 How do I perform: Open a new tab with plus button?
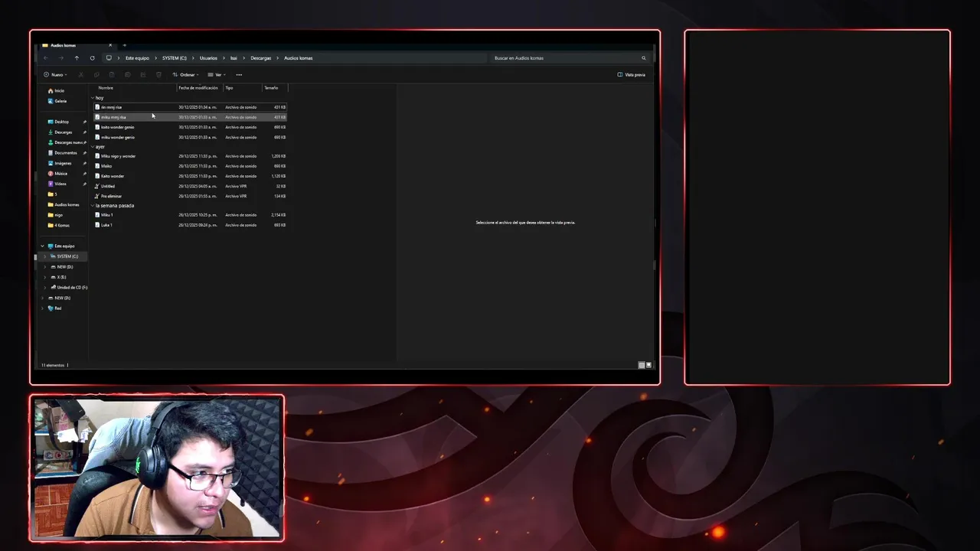pyautogui.click(x=124, y=45)
